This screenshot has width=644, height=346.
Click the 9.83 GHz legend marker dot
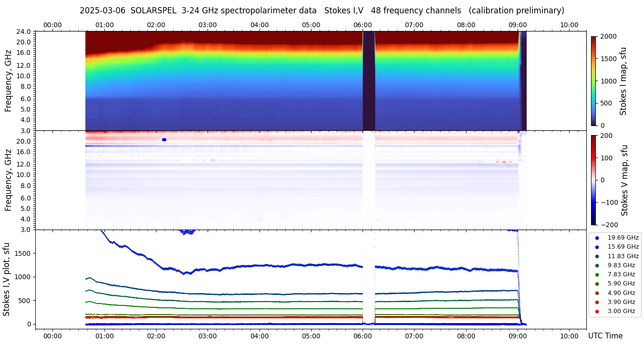click(x=597, y=265)
